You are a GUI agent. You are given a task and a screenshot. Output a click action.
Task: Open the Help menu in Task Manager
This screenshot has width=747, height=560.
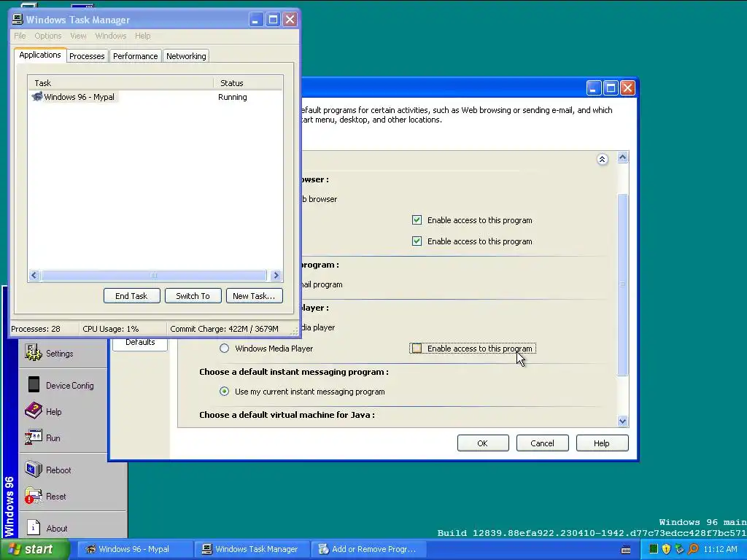point(142,36)
